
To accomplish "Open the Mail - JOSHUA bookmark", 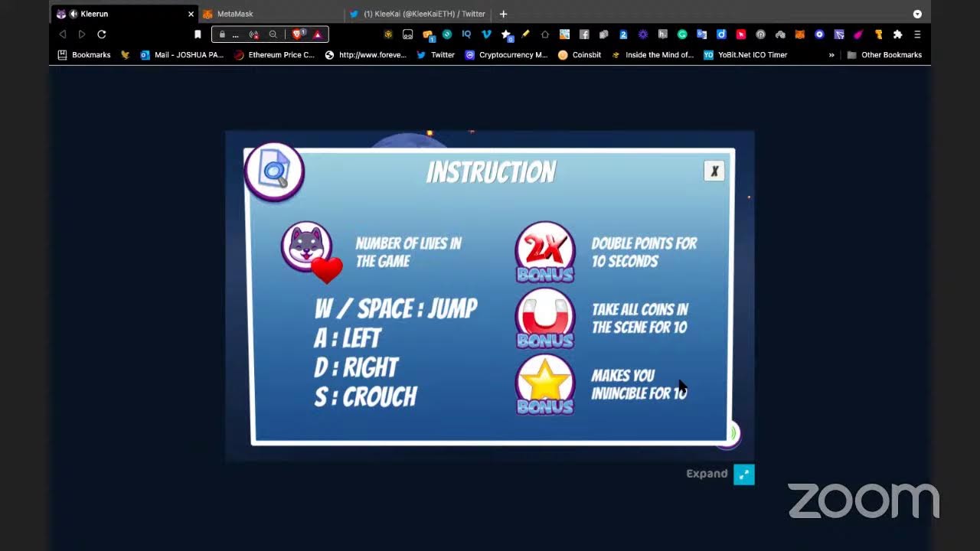I will coord(182,55).
